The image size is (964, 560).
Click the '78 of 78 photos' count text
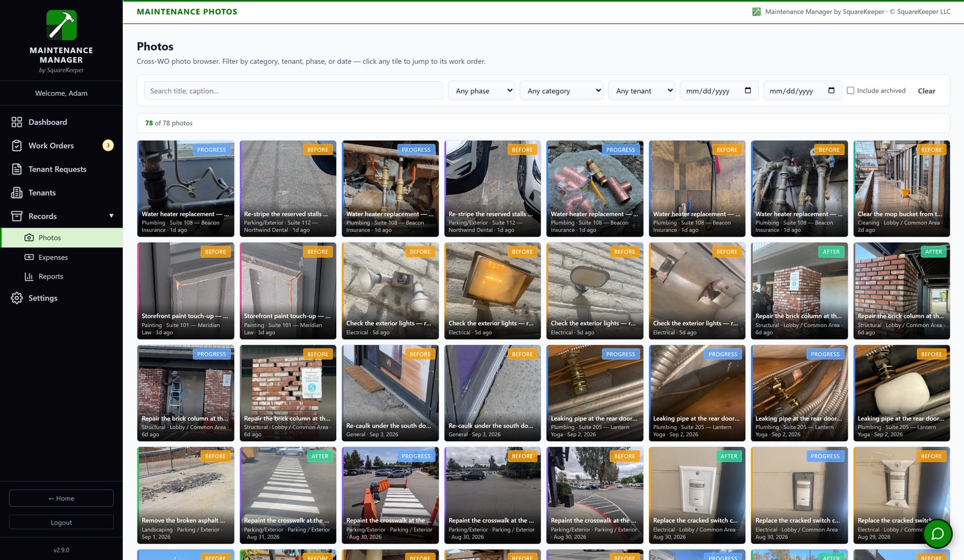pyautogui.click(x=169, y=123)
